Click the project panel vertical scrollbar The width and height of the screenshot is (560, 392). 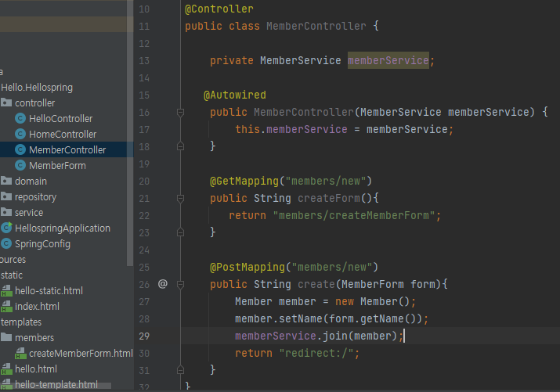130,132
